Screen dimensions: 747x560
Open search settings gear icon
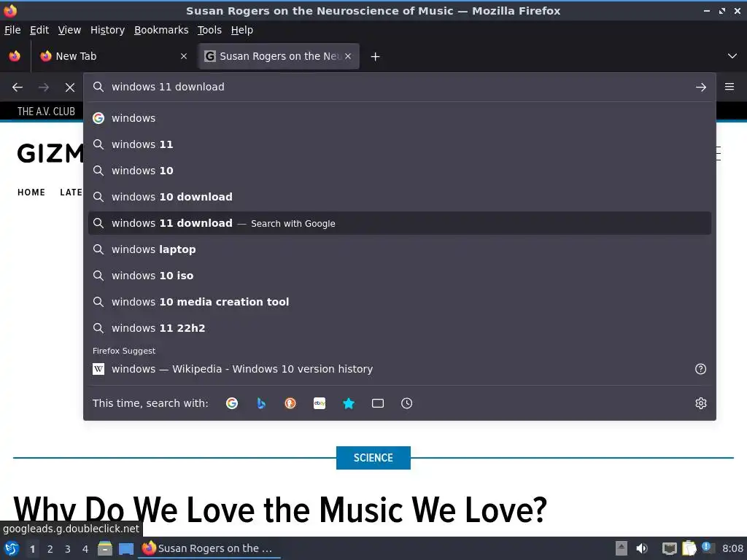(701, 403)
